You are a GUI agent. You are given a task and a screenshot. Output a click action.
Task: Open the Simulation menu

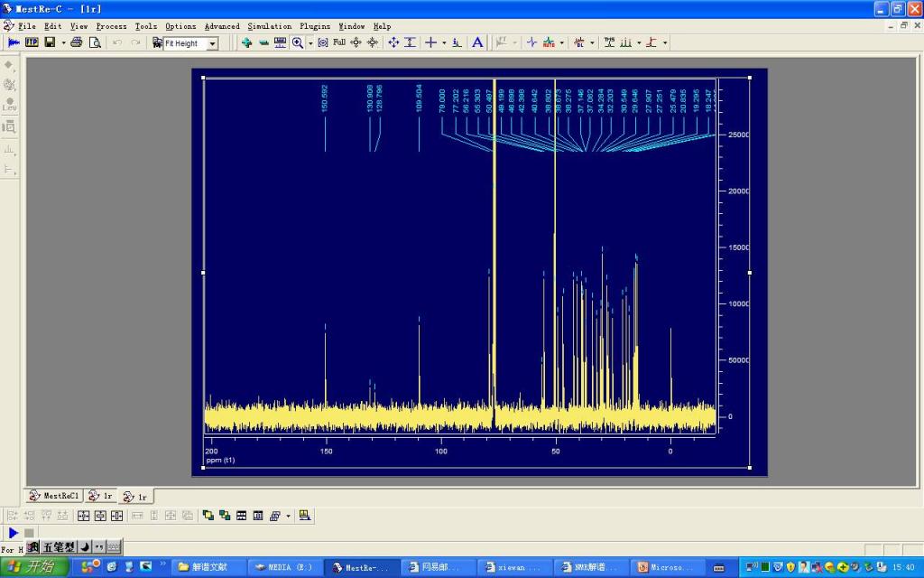tap(269, 26)
